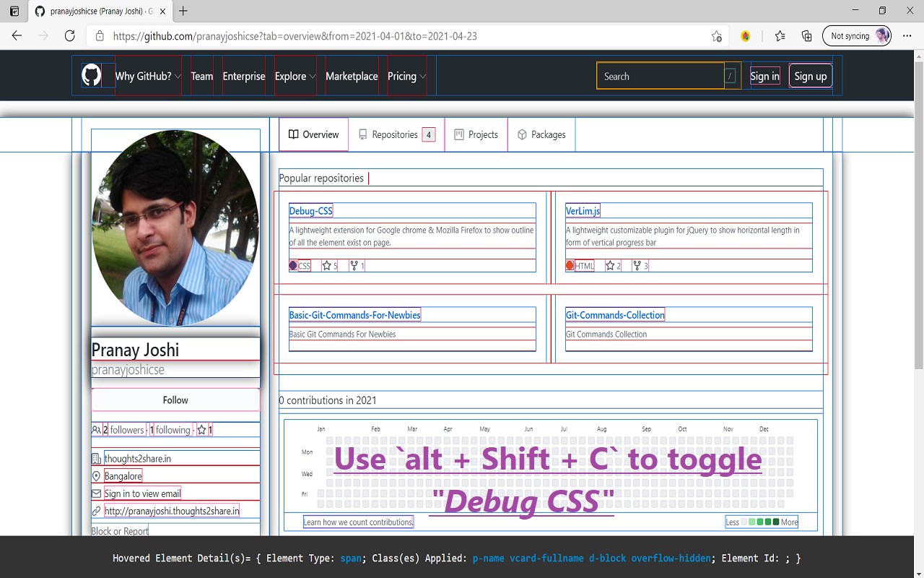Click the star icon after following count
924x578 pixels.
pos(201,430)
